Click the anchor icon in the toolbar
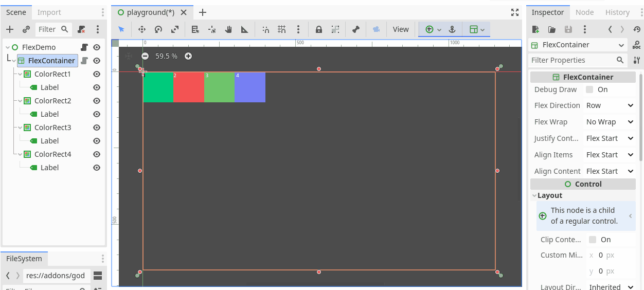Image resolution: width=644 pixels, height=290 pixels. click(x=453, y=29)
